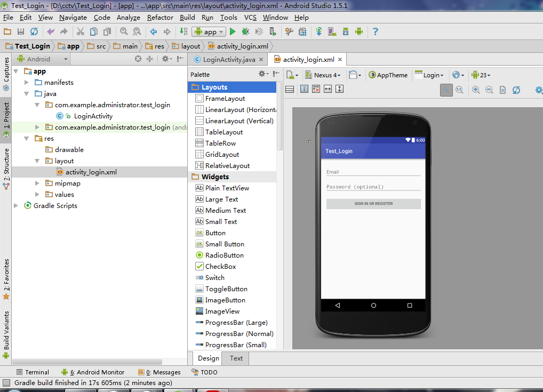Image resolution: width=543 pixels, height=392 pixels.
Task: Toggle the 2: Favorites tool window
Action: (x=6, y=279)
